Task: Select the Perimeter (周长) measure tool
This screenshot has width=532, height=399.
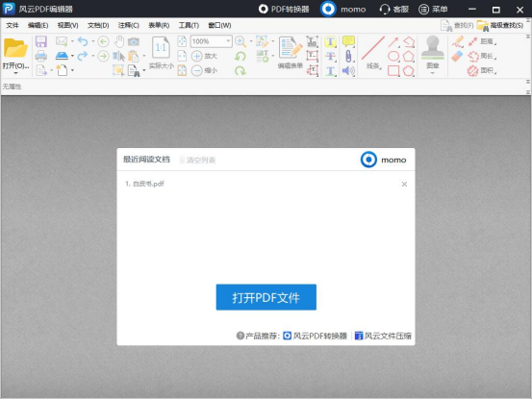Action: click(x=482, y=56)
